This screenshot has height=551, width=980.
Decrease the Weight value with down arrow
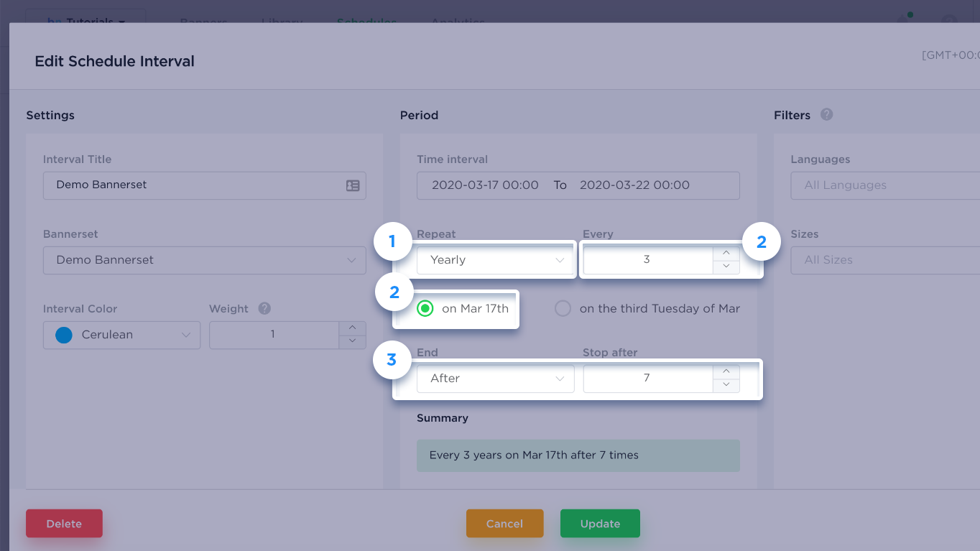coord(352,341)
